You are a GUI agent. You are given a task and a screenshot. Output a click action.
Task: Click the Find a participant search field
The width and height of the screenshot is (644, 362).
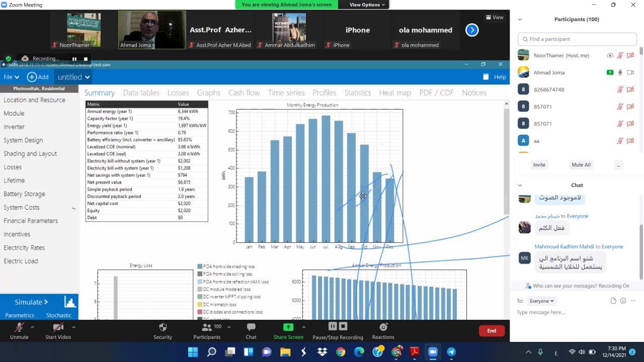click(579, 39)
